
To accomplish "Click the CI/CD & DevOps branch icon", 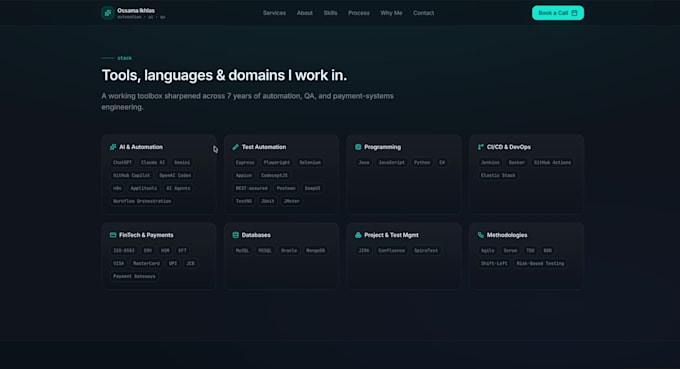I will tap(481, 147).
